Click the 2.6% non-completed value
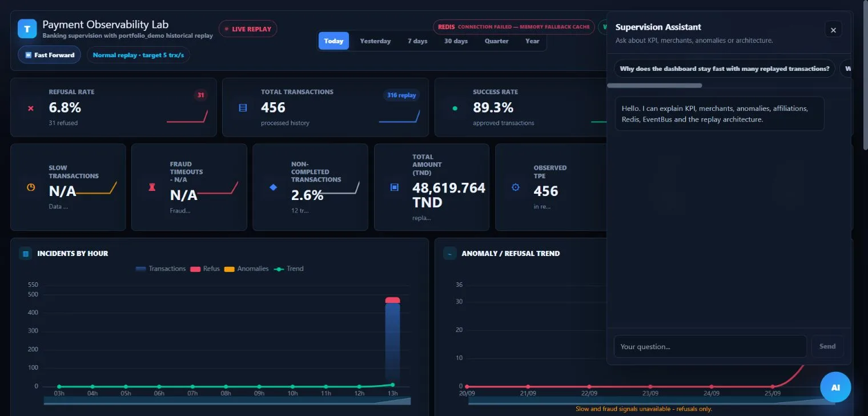 click(x=307, y=195)
